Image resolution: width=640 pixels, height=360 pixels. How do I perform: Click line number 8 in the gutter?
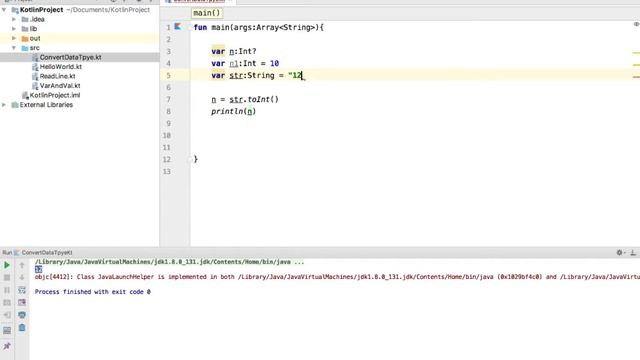point(169,111)
